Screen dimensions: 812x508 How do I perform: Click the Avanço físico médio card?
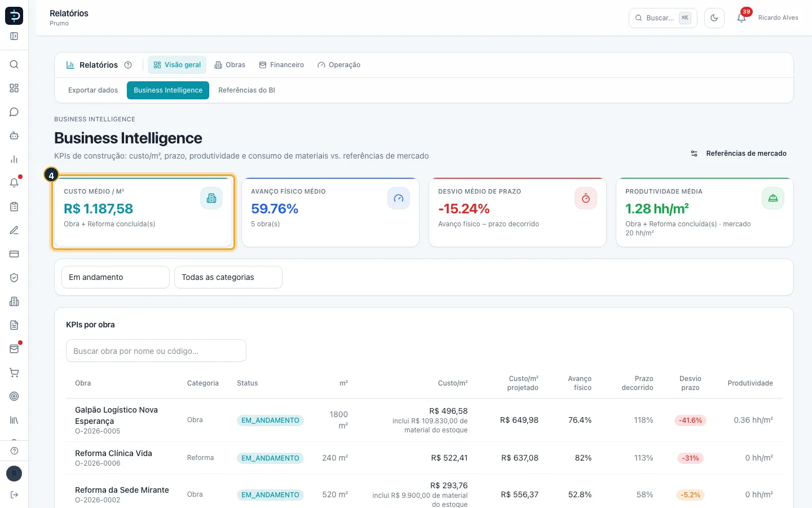tap(330, 212)
